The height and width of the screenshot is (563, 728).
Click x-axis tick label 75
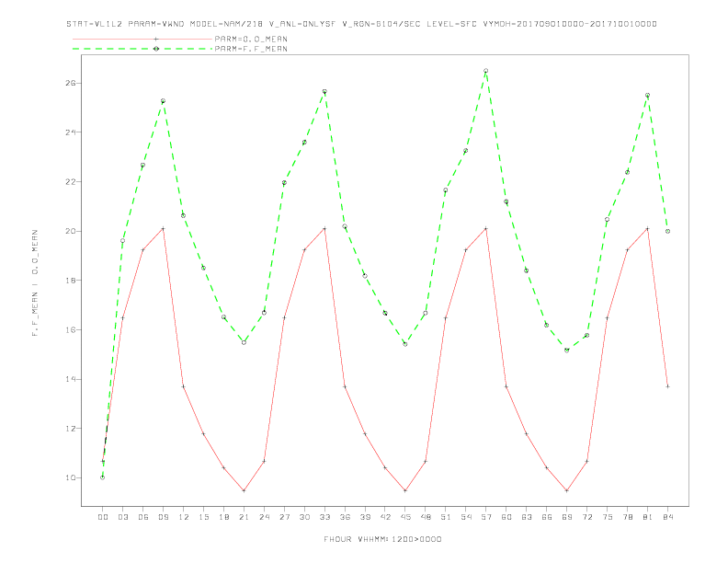pyautogui.click(x=608, y=517)
